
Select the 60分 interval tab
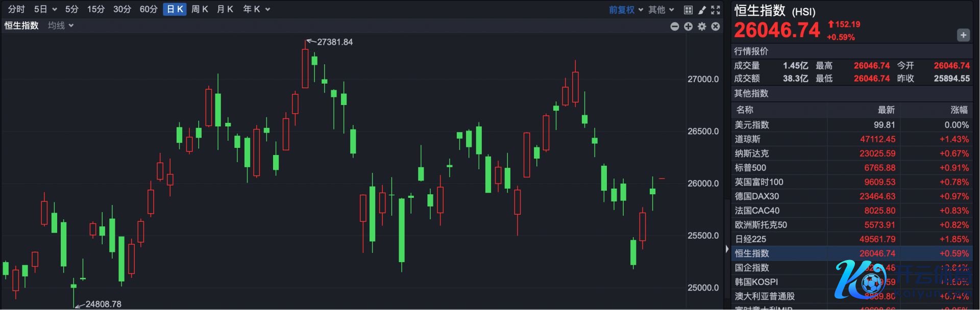(x=149, y=9)
